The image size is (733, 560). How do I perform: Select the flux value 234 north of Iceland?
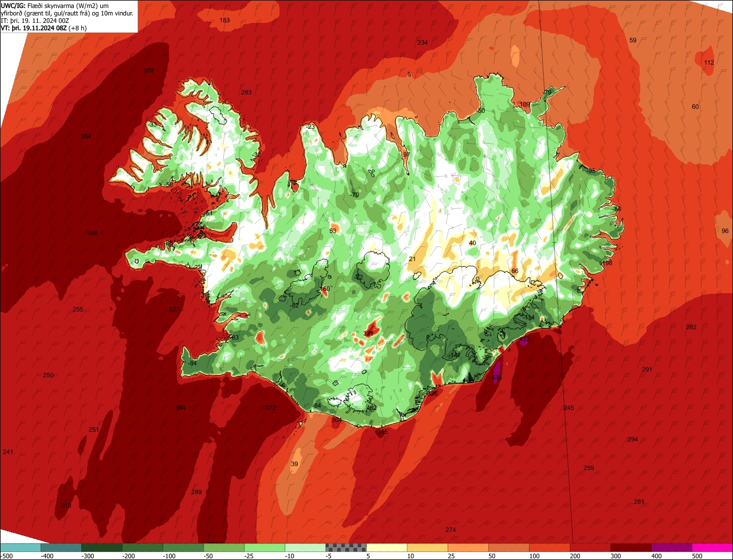423,42
